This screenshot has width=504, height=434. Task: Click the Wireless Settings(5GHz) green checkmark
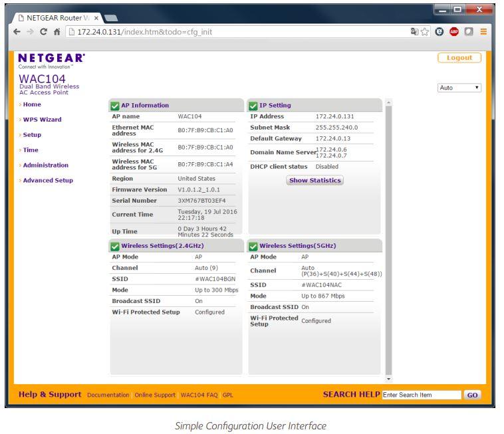click(253, 246)
